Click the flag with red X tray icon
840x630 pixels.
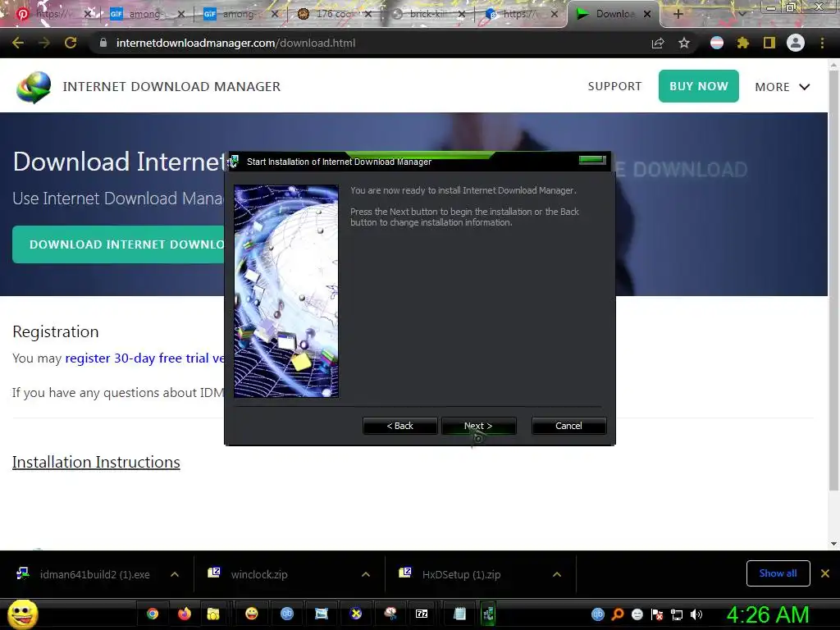coord(657,614)
